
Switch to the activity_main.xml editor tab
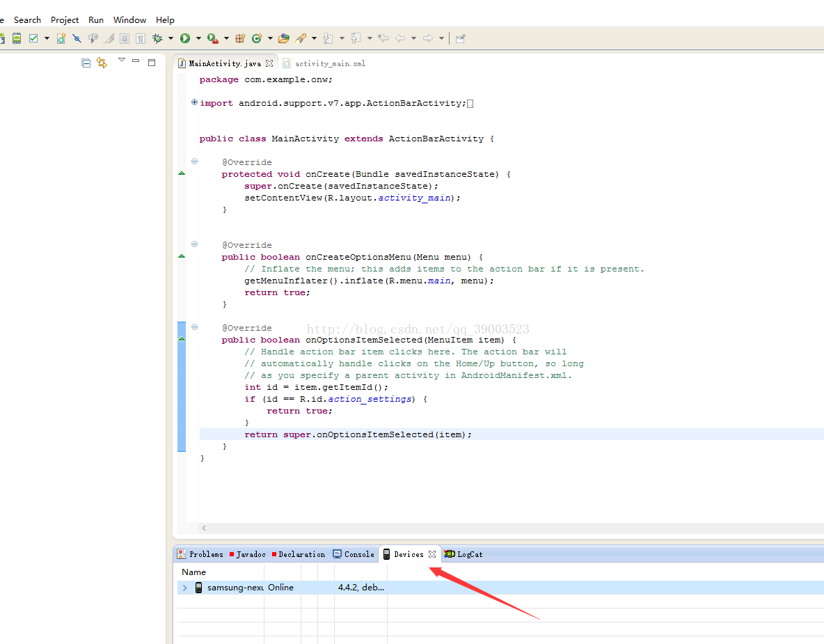point(324,63)
